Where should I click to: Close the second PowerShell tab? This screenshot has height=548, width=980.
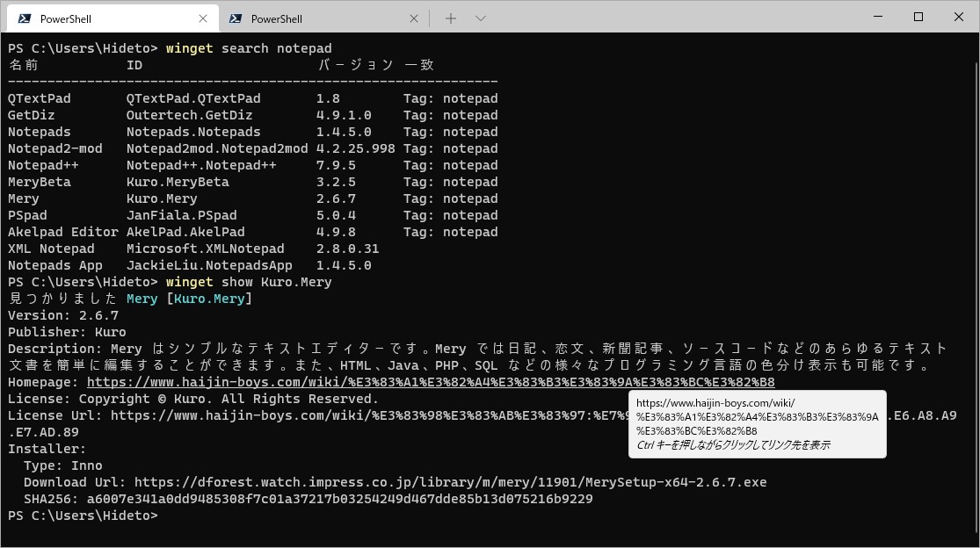point(414,18)
